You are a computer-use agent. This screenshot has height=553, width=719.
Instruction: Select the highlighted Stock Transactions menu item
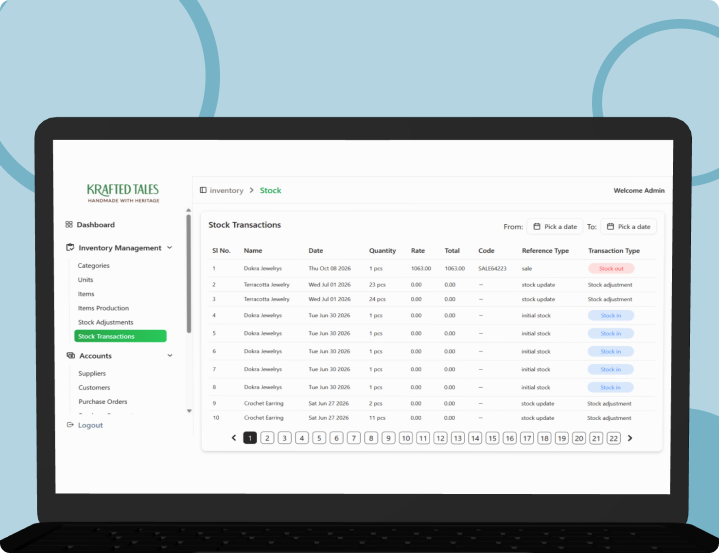pyautogui.click(x=120, y=336)
